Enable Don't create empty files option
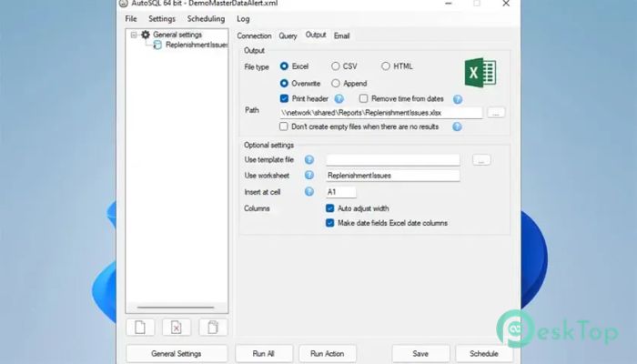This screenshot has height=364, width=637. coord(284,126)
